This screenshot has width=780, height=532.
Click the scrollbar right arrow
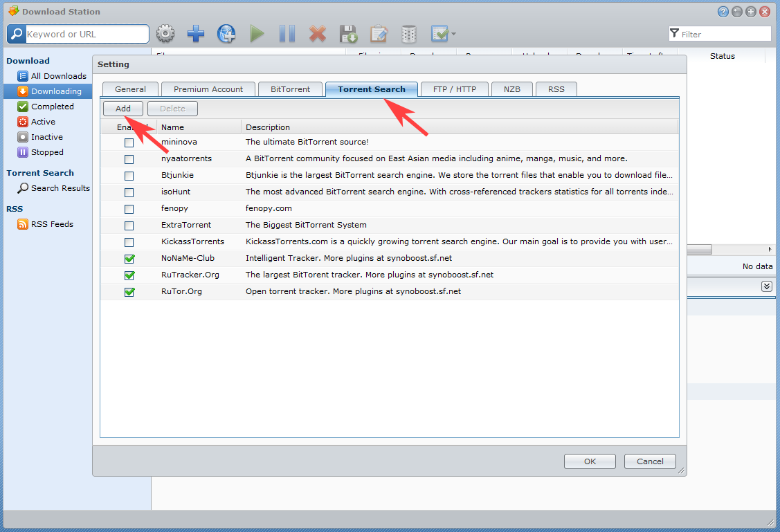[770, 249]
